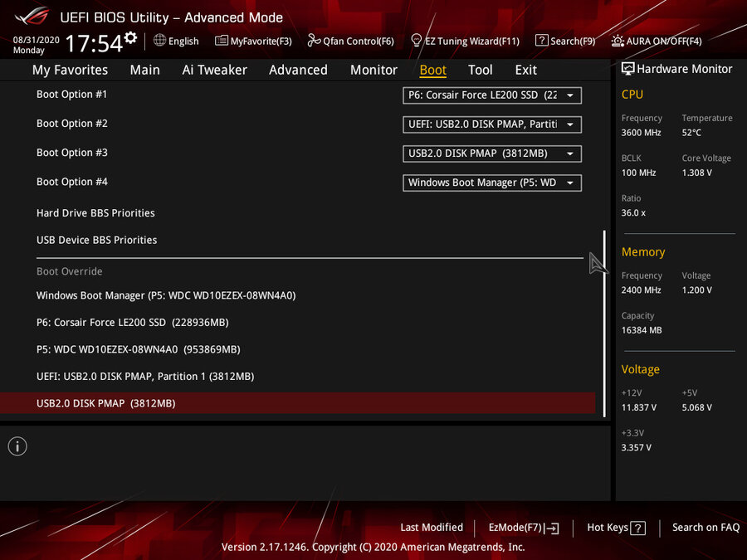
Task: Select UEFI: USB2.0 DISK PMAP, Partition 1
Action: [x=145, y=376]
